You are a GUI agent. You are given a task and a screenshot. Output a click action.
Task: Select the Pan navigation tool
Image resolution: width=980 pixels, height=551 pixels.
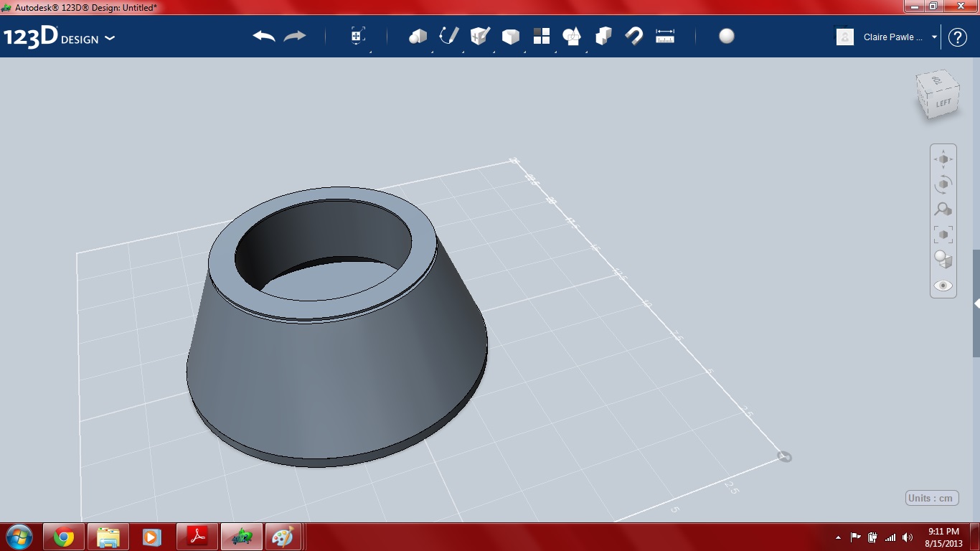(943, 159)
